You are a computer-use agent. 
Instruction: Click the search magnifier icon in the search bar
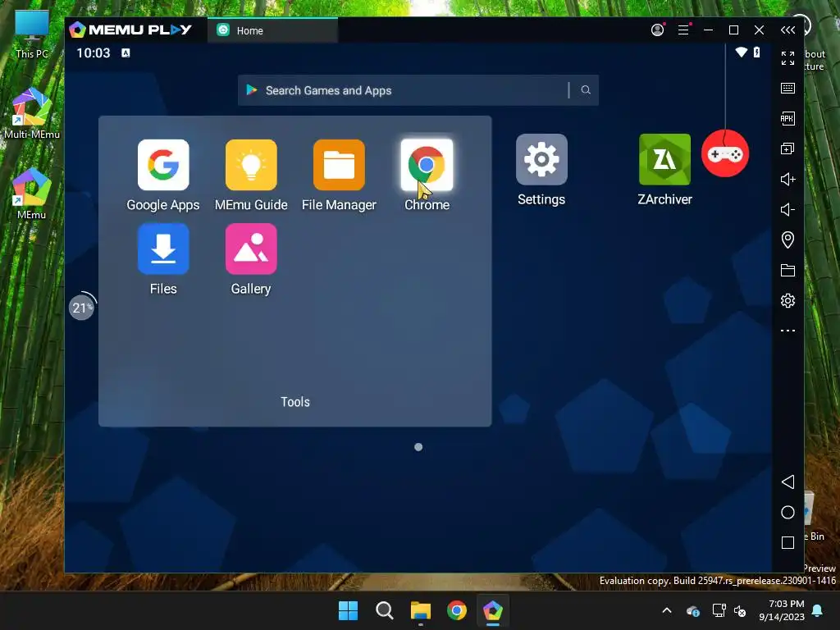click(586, 90)
